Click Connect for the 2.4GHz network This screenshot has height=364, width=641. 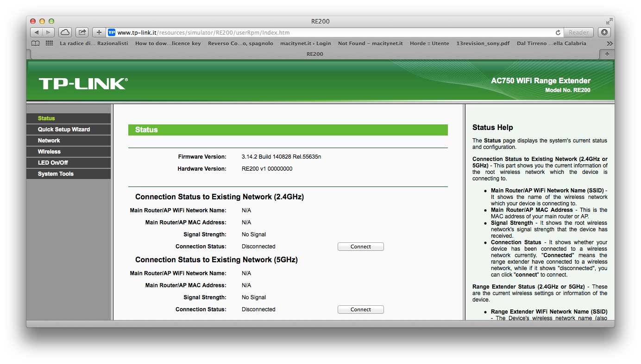tap(360, 247)
